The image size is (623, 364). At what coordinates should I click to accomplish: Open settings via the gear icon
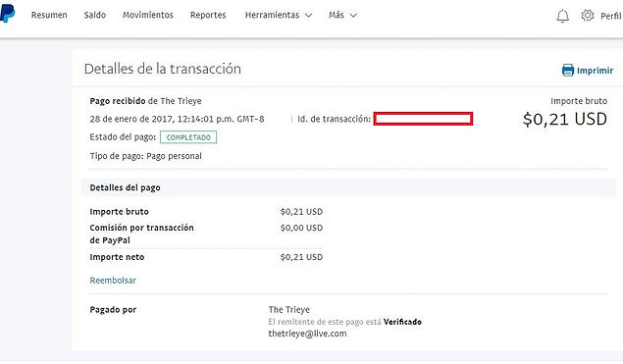tap(588, 16)
